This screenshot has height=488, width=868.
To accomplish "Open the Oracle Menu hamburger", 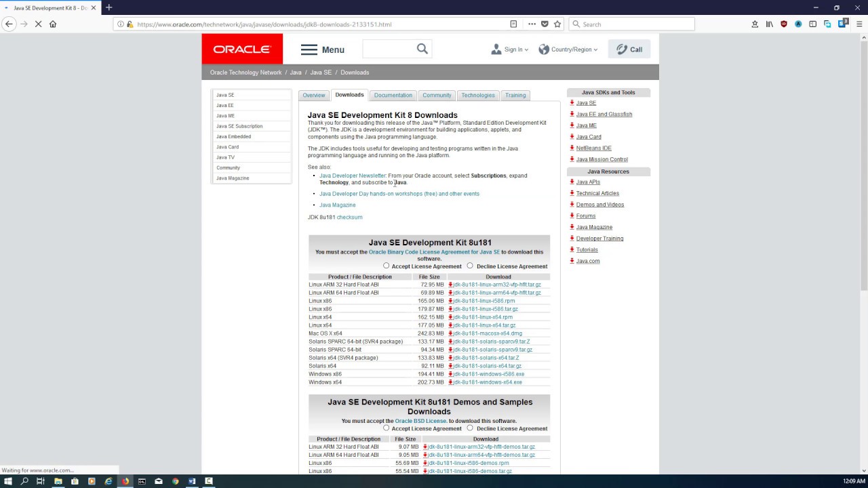I will tap(323, 49).
